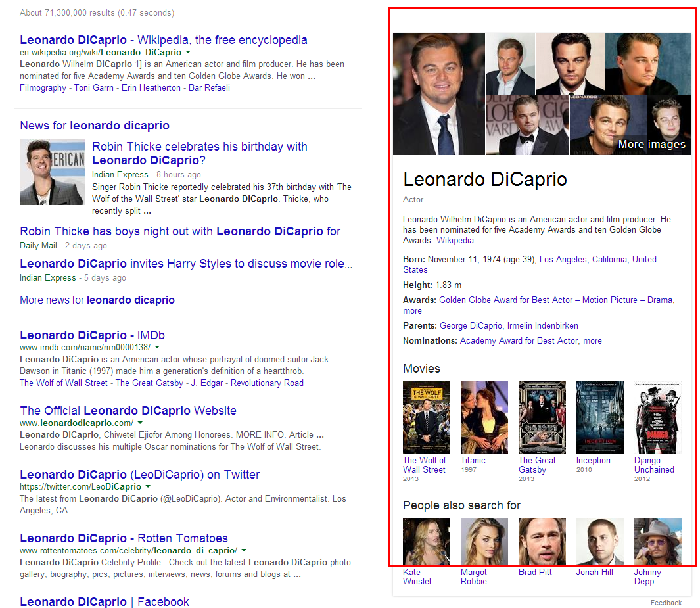Expand dropdown arrow beside leonardodicaprio.com URL
This screenshot has height=608, width=700.
(x=140, y=423)
